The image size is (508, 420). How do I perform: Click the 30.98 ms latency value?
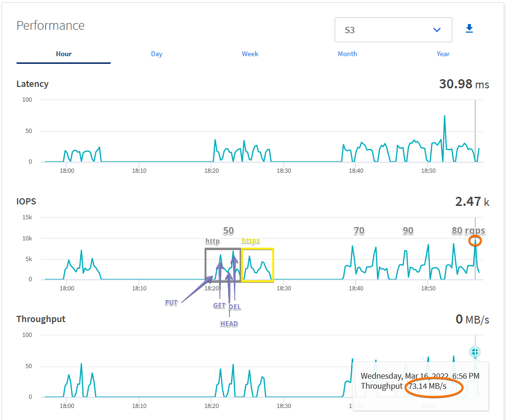[x=464, y=84]
